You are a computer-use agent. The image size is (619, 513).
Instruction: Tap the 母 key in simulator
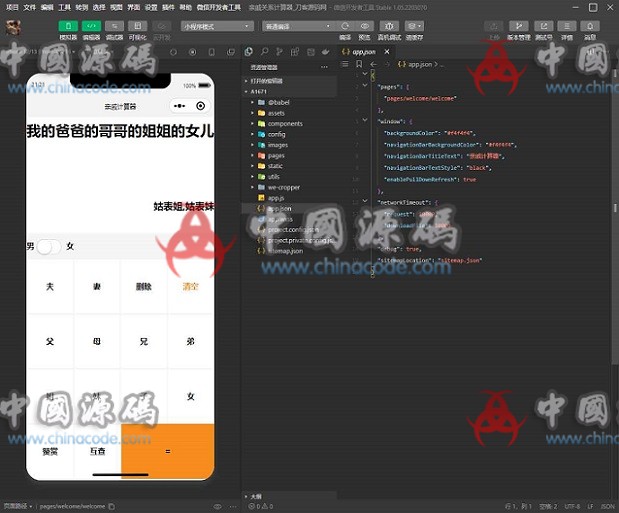point(97,342)
